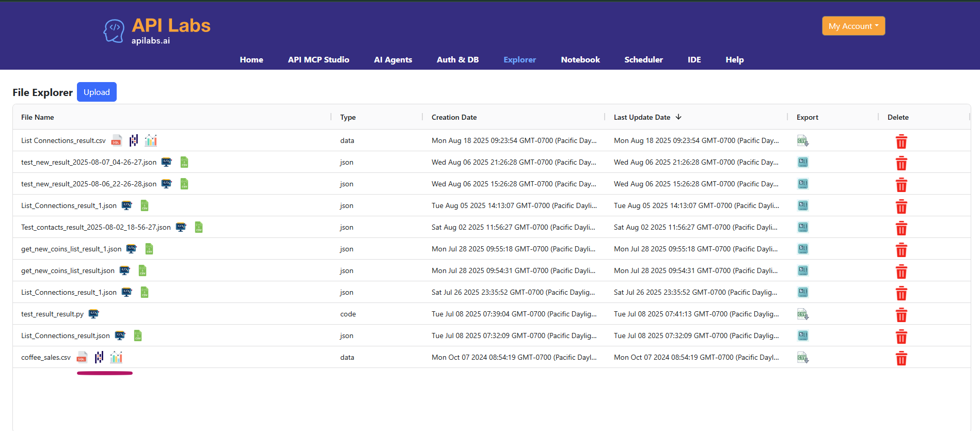Select file name get_new_coins_list_result_1.json
Viewport: 980px width, 431px height.
point(71,249)
